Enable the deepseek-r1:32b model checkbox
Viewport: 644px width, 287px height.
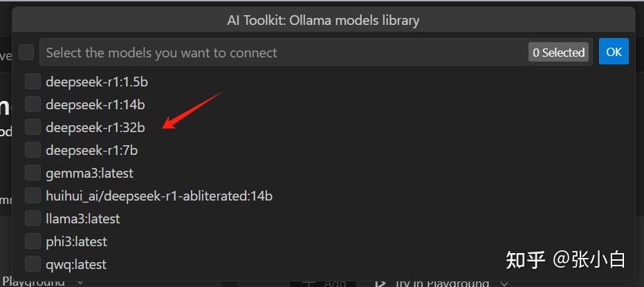point(33,127)
